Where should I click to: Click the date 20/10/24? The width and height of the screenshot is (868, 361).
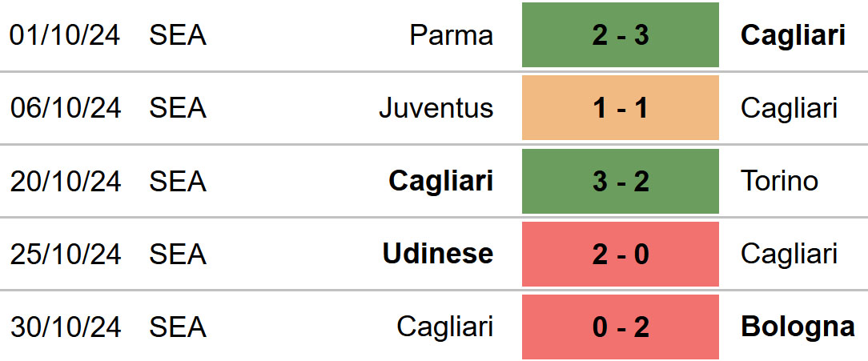point(65,181)
